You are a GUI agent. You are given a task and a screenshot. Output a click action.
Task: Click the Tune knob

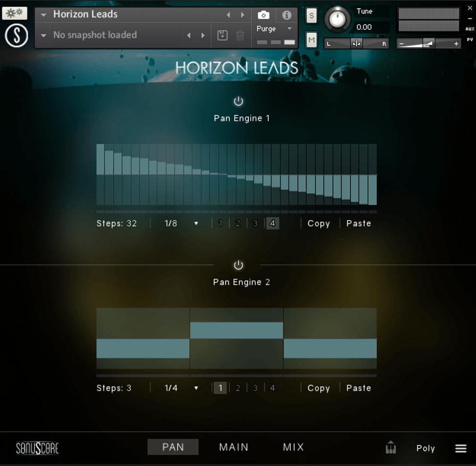(x=337, y=19)
